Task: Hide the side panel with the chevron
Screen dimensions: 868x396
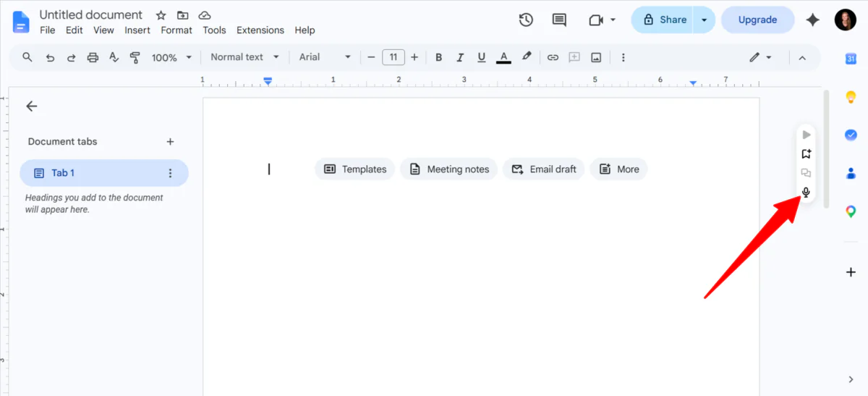Action: [851, 379]
